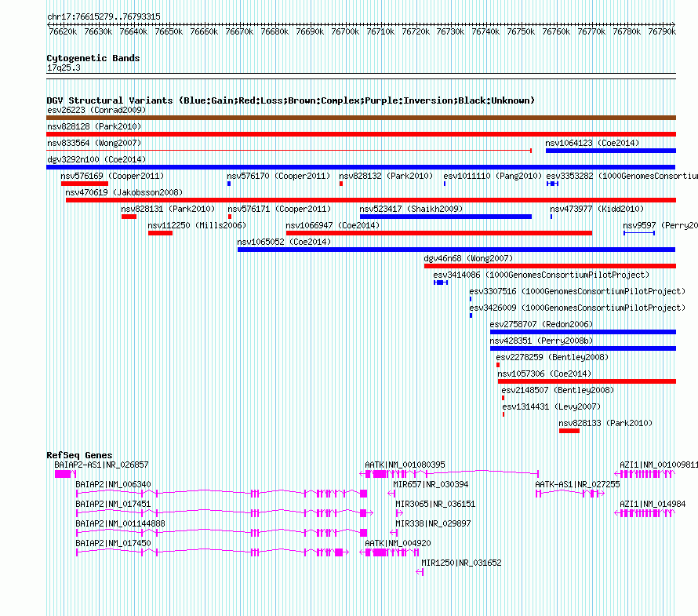Select the MIR657 gene glyph
Image resolution: width=698 pixels, height=616 pixels.
click(x=391, y=493)
